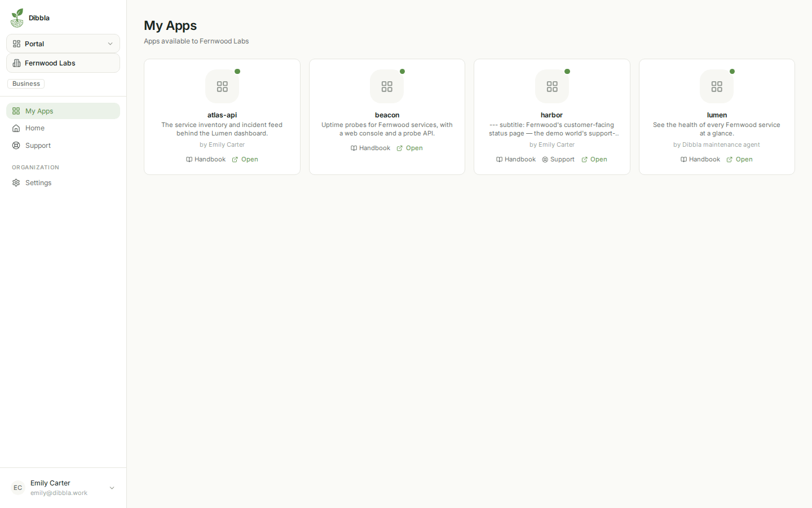Image resolution: width=812 pixels, height=508 pixels.
Task: Click the Fernwood Labs building icon
Action: point(17,63)
